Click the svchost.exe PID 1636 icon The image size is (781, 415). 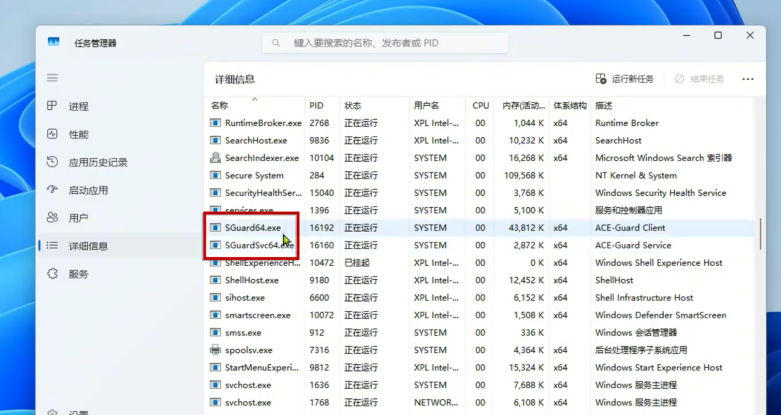pos(215,385)
